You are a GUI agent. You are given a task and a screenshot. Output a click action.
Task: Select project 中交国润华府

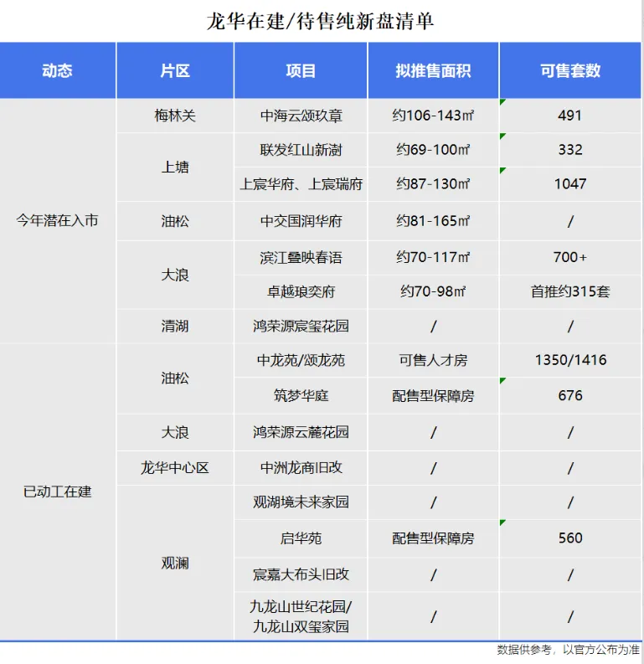point(301,221)
